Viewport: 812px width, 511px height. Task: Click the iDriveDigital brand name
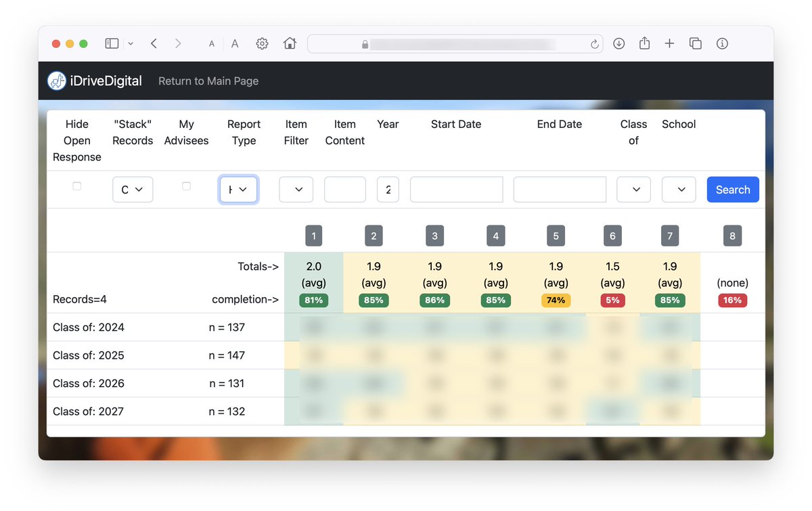click(106, 81)
